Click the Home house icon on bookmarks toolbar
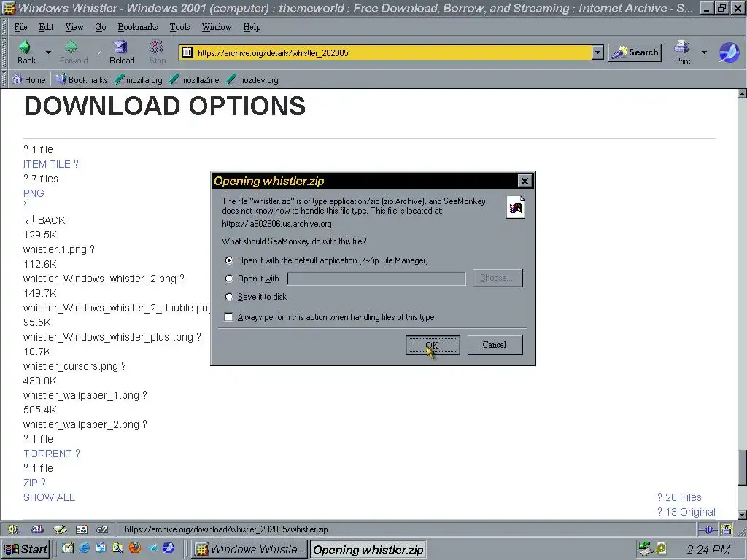 (18, 79)
